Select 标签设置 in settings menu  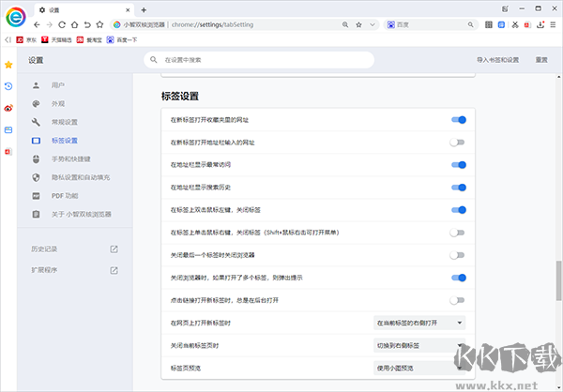point(64,141)
